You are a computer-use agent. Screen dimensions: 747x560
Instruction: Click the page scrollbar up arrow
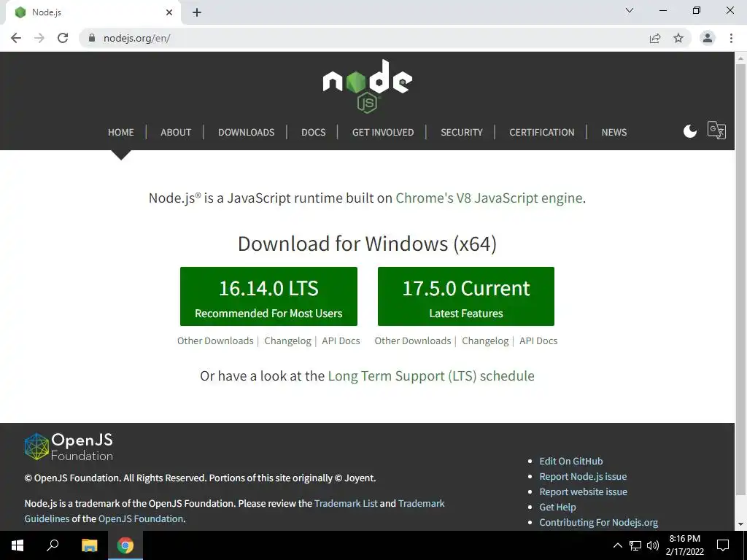point(741,58)
